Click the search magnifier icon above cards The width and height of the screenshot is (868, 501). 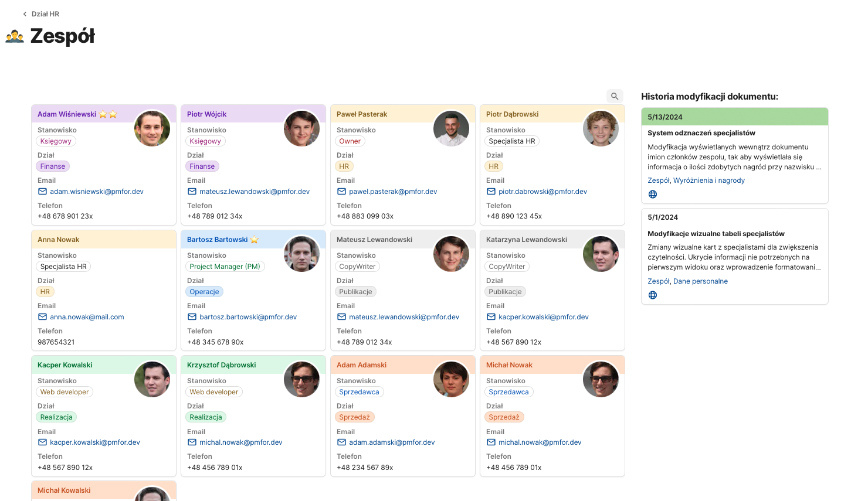[x=614, y=96]
